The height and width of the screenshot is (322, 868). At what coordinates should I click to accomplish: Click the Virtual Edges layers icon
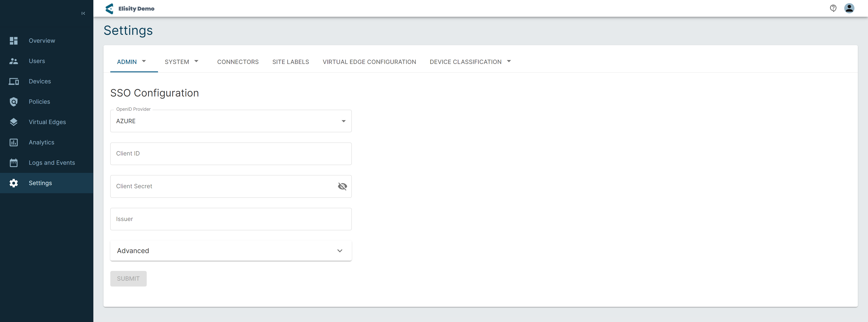[x=14, y=122]
